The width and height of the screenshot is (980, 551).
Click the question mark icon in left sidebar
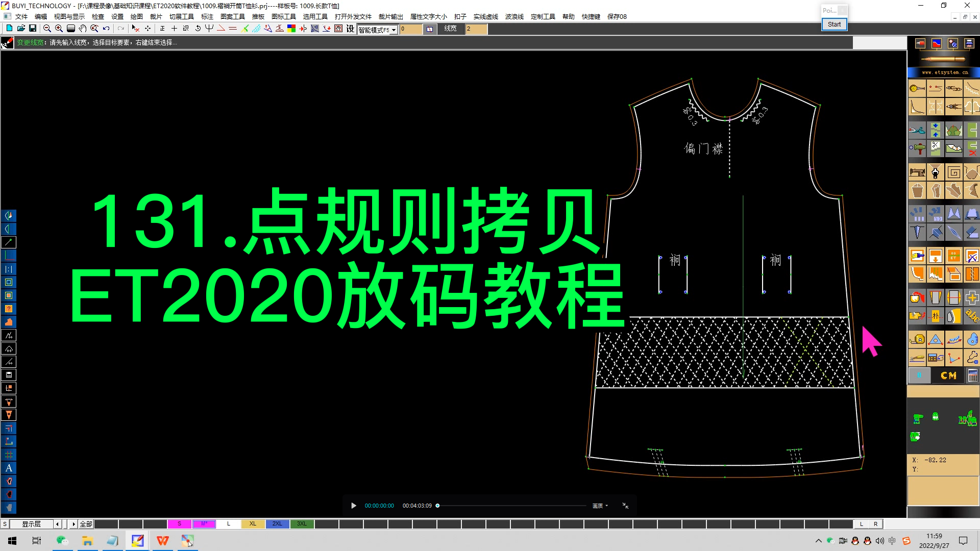click(9, 309)
